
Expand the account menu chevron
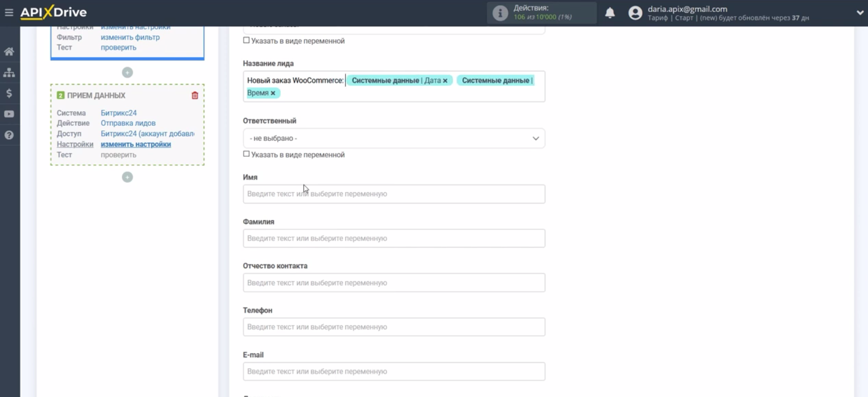coord(860,13)
